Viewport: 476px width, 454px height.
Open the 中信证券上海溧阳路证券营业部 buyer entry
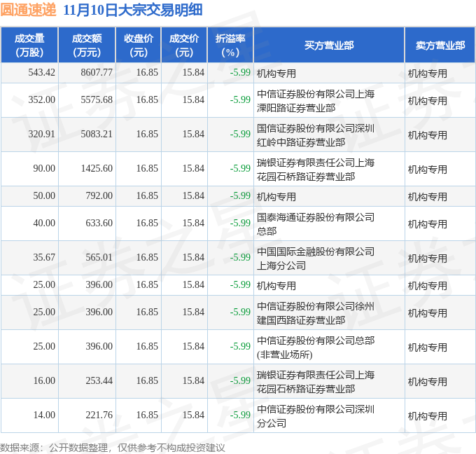(x=316, y=100)
